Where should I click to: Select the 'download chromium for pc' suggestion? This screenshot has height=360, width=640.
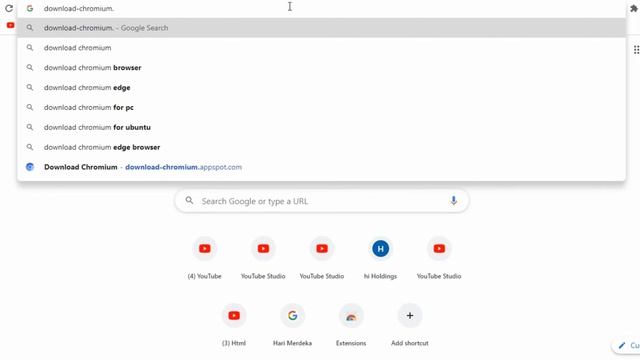coord(322,107)
